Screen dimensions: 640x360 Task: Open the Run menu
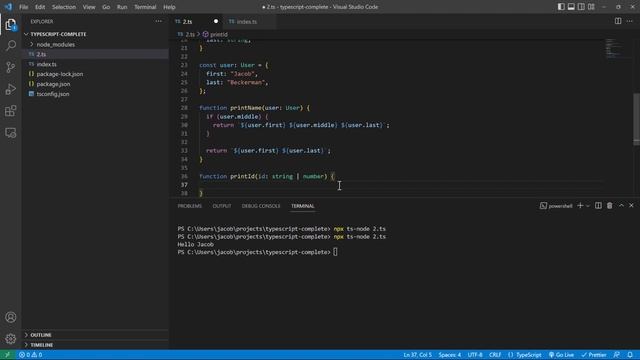(x=122, y=7)
